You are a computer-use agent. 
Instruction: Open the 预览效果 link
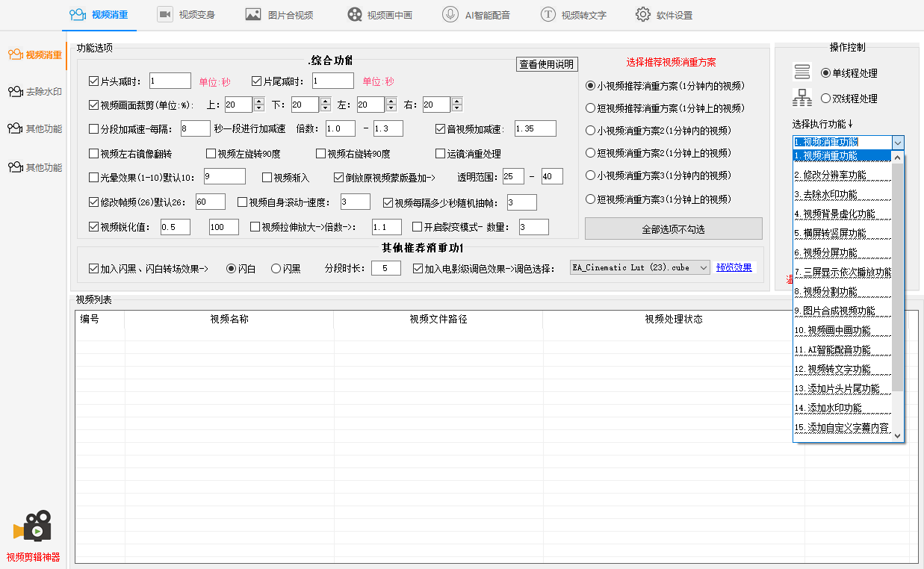point(734,267)
